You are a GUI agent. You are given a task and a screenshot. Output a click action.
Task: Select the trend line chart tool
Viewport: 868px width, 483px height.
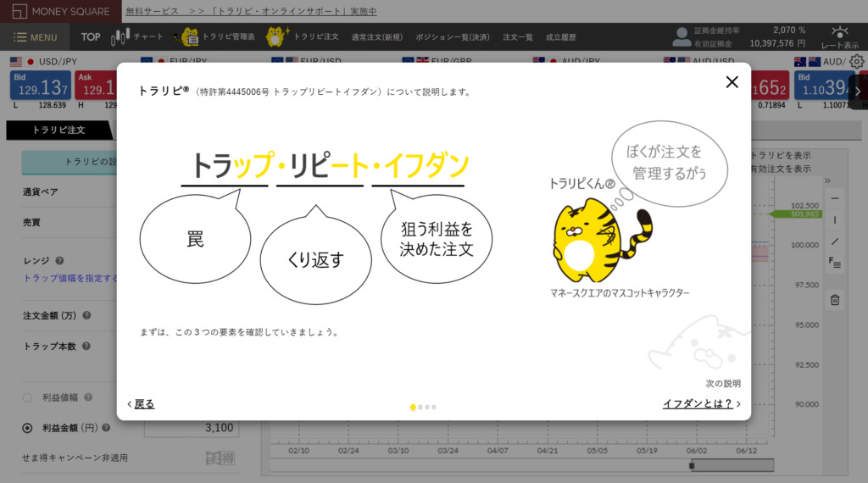835,241
